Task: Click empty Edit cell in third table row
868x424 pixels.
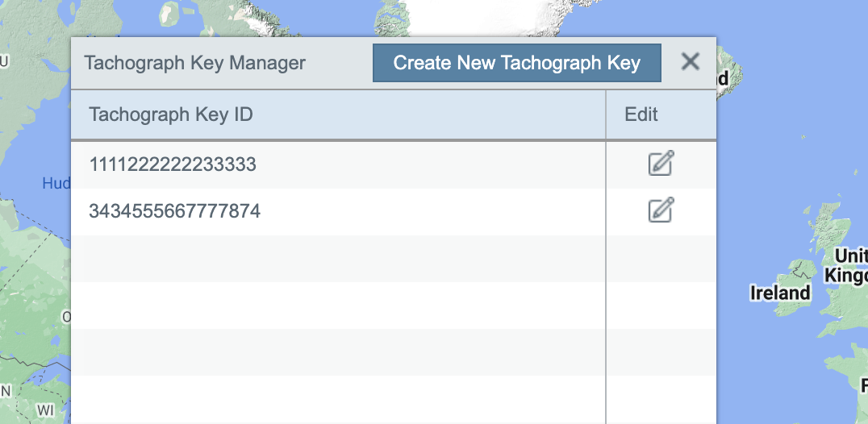Action: [661, 258]
